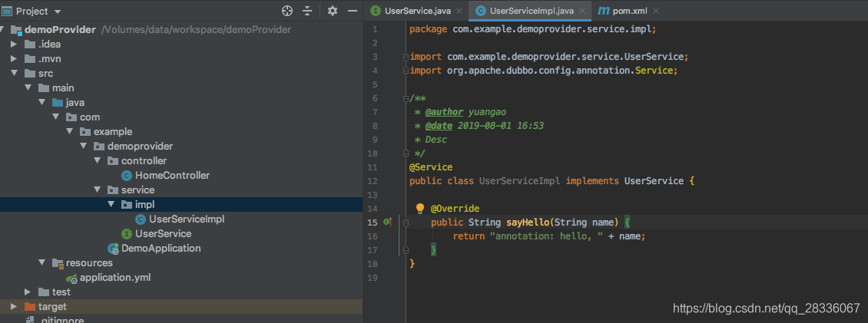Click the service package folder icon
Image resolution: width=868 pixels, height=323 pixels.
click(x=112, y=190)
